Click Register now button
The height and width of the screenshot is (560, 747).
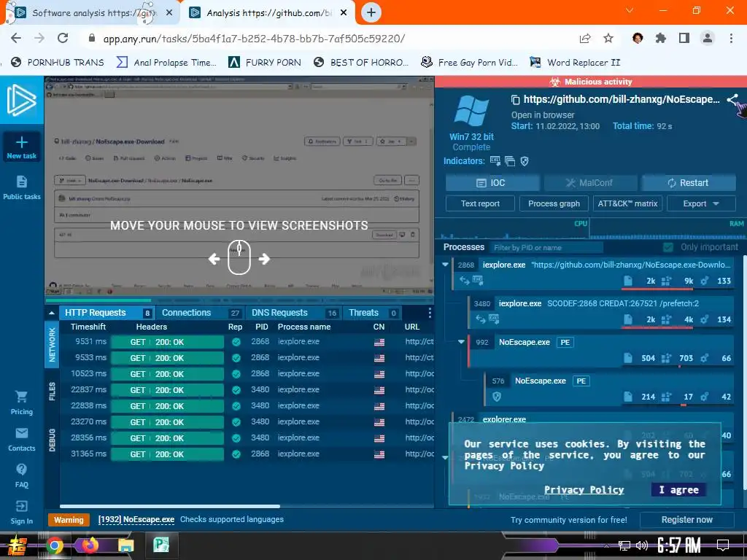[x=686, y=519]
